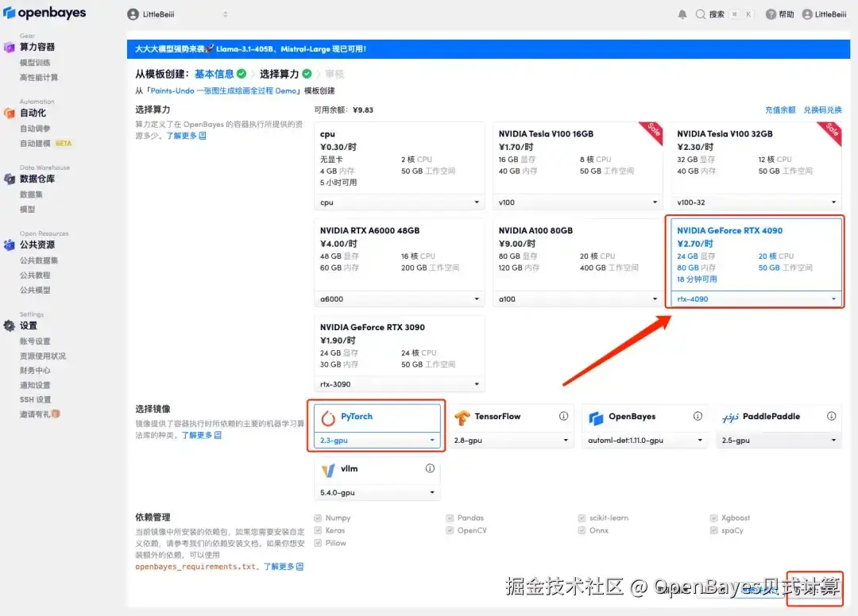Open the OpenBayes automl-det version dropdown
The image size is (858, 616).
644,440
